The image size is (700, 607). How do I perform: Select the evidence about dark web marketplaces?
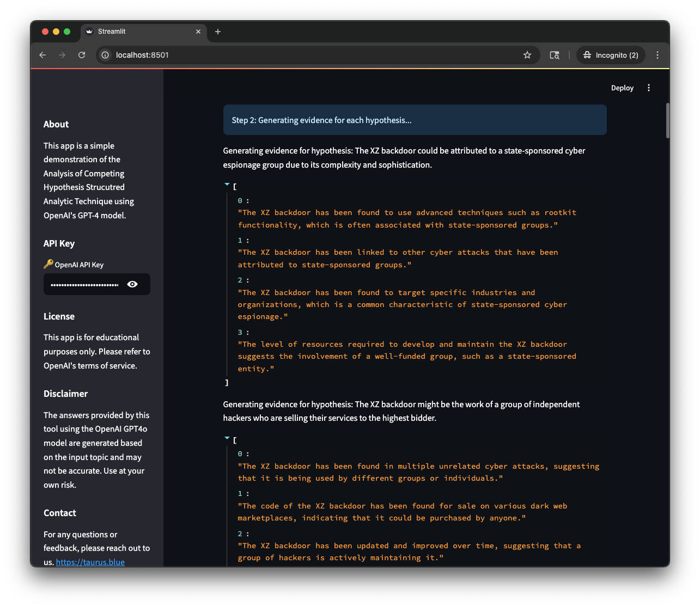402,512
